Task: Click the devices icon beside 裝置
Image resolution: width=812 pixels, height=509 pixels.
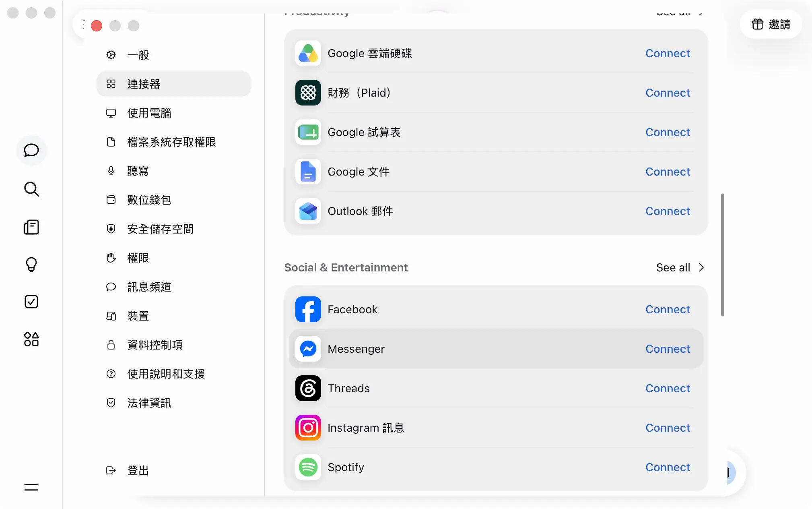Action: pos(111,316)
